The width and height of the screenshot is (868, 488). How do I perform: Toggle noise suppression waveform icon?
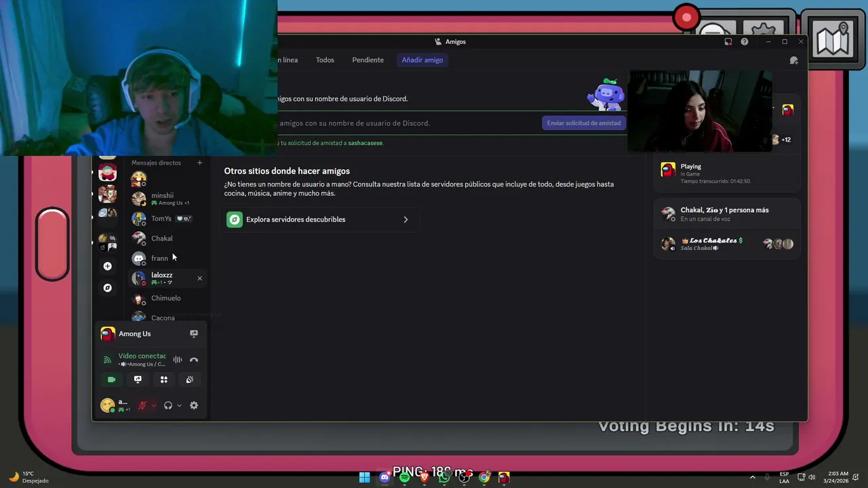coord(178,360)
